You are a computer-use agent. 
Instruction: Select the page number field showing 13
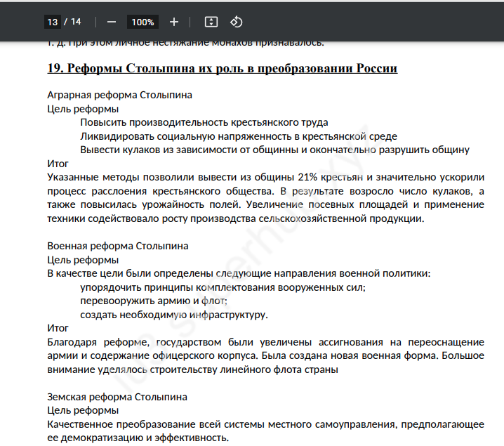pos(52,22)
